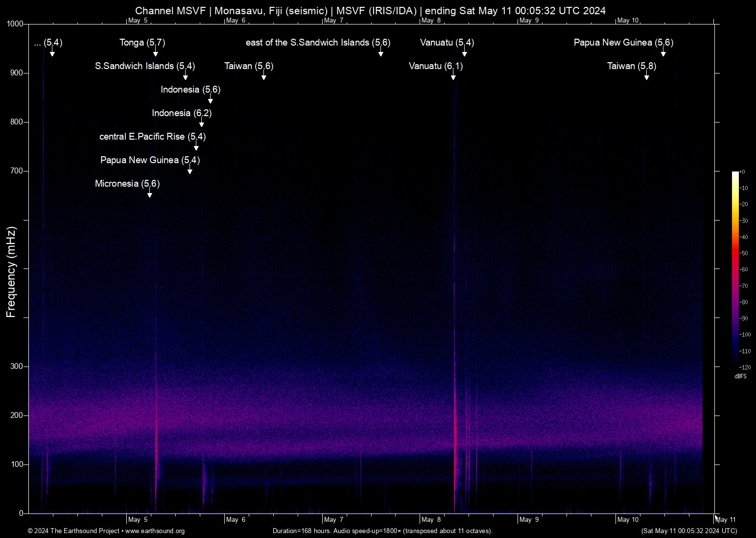Click the arrow below the truncated "... (5.4)" label

click(52, 52)
